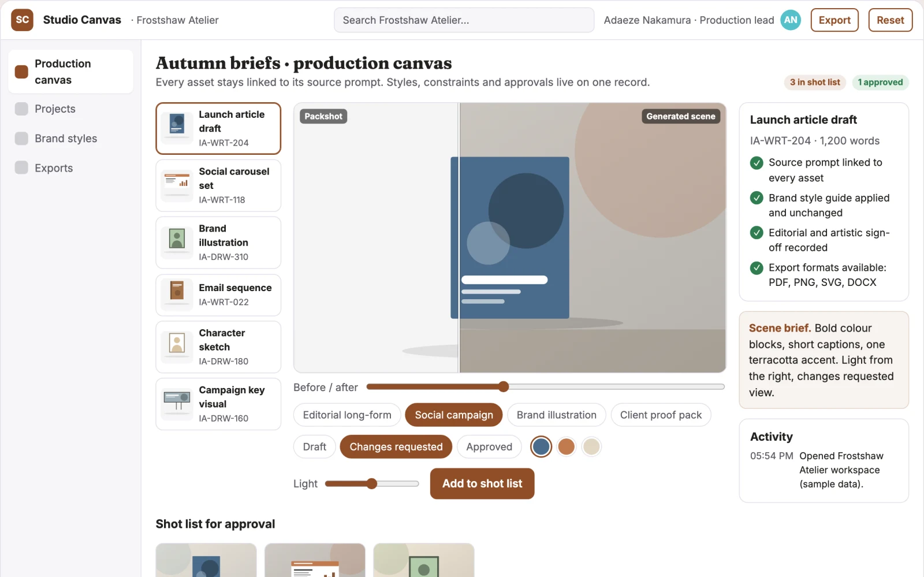924x577 pixels.
Task: Choose the Editorial long-form preset
Action: (x=347, y=415)
